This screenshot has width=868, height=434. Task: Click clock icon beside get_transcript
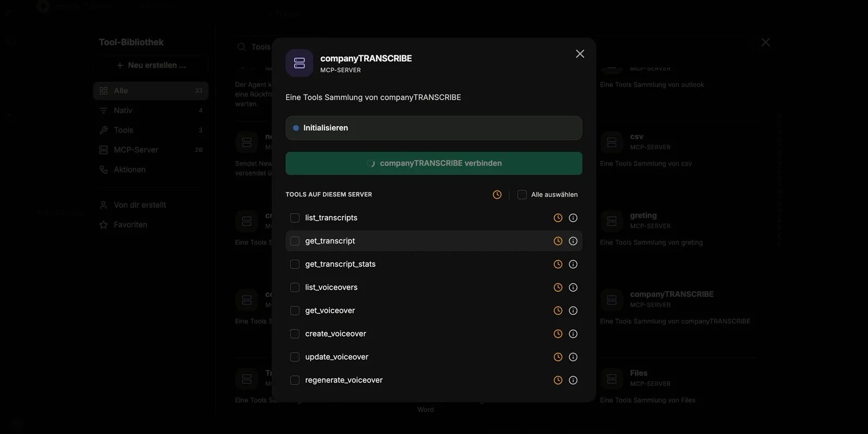558,241
